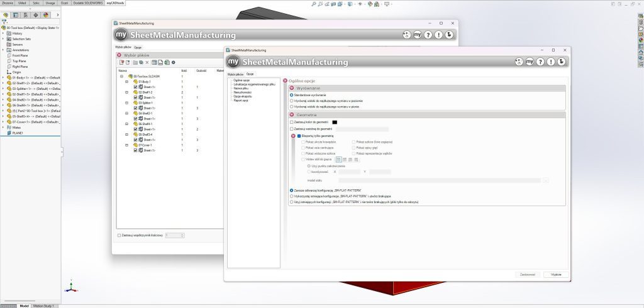Screen dimensions: 644x308
Task: Check 'Zastosuj współczynnik ilościowy' checkbox
Action: (x=119, y=235)
